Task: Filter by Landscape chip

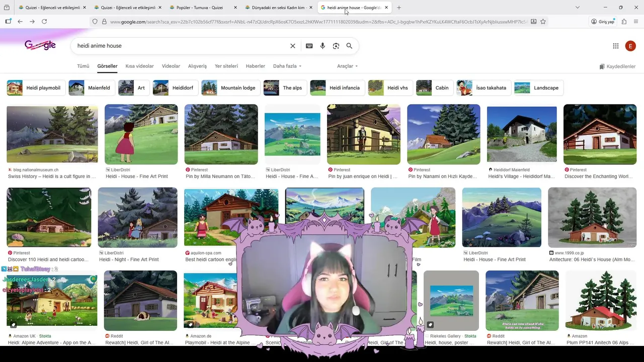Action: click(x=539, y=87)
